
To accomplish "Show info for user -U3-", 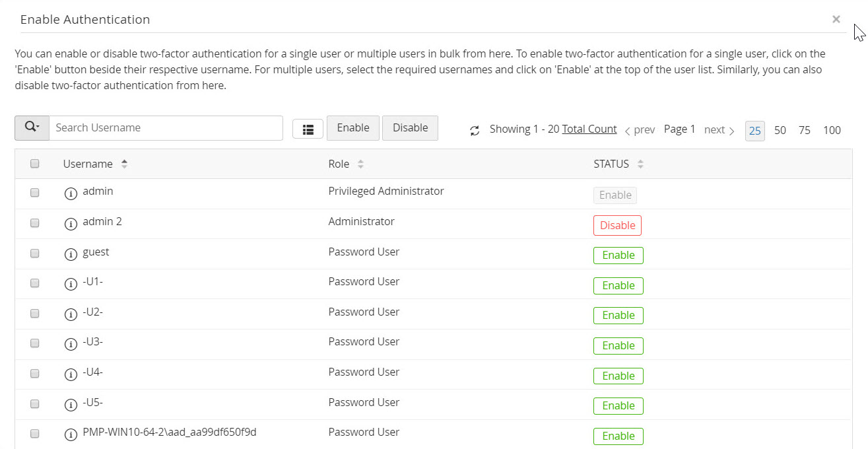I will click(71, 344).
